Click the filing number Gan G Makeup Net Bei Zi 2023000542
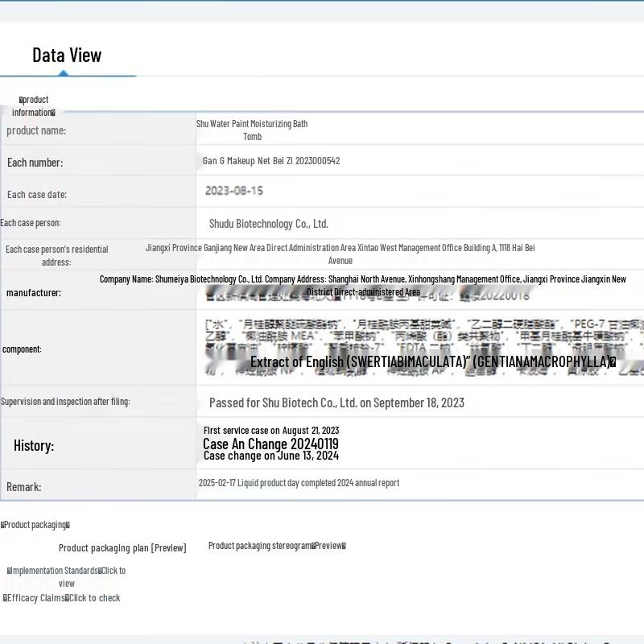Viewport: 644px width, 644px height. 271,160
